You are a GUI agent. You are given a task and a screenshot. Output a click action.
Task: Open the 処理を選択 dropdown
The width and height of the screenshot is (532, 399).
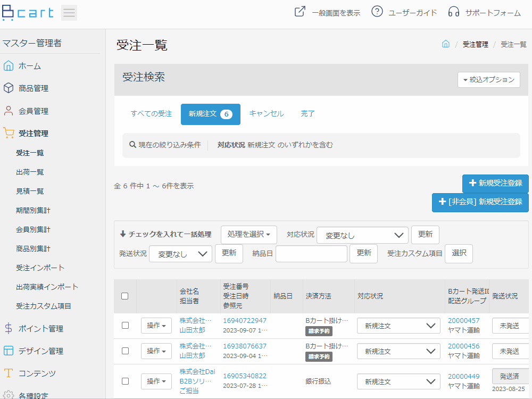pos(248,235)
